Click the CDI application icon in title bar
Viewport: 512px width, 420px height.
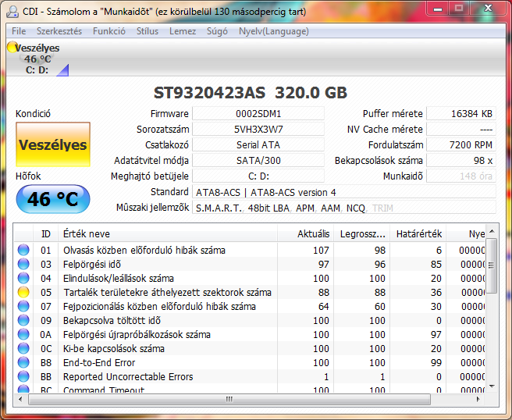[x=12, y=12]
